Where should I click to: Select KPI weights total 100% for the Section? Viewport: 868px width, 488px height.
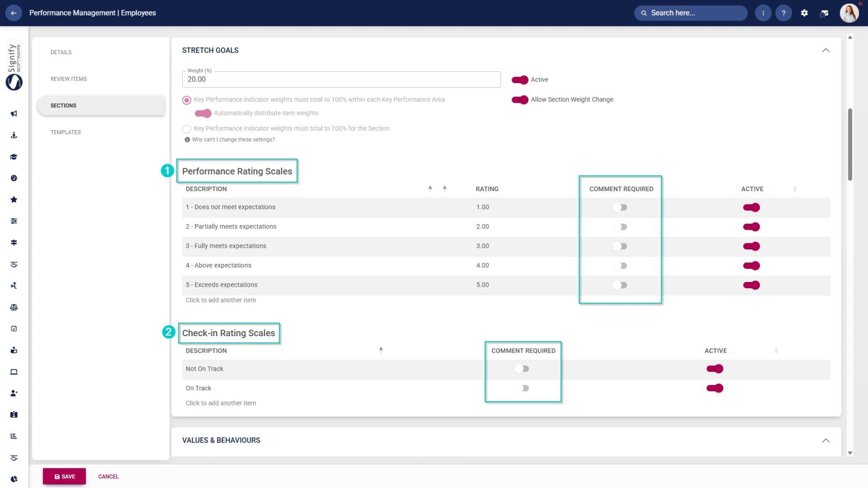point(187,129)
